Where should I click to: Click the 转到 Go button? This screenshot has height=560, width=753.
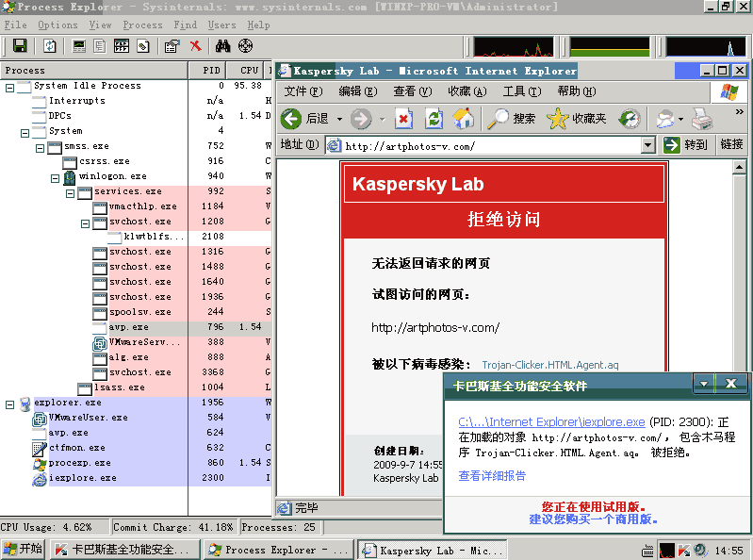pyautogui.click(x=685, y=145)
